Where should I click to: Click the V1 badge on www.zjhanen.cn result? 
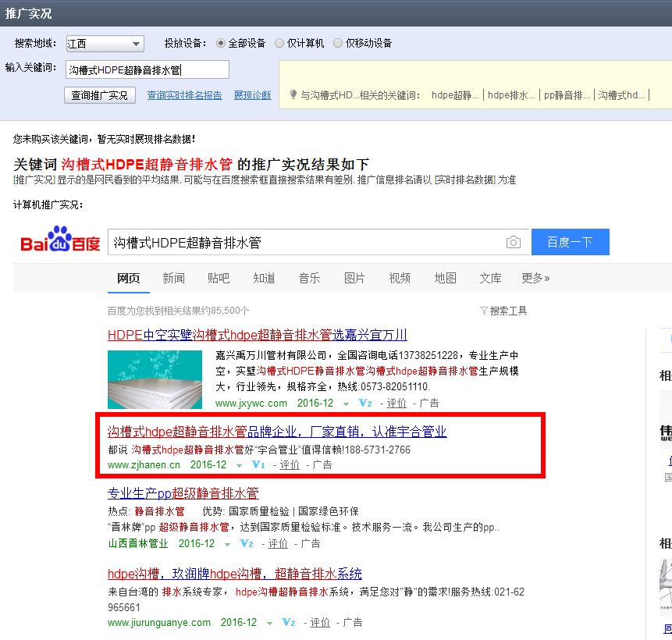(258, 464)
